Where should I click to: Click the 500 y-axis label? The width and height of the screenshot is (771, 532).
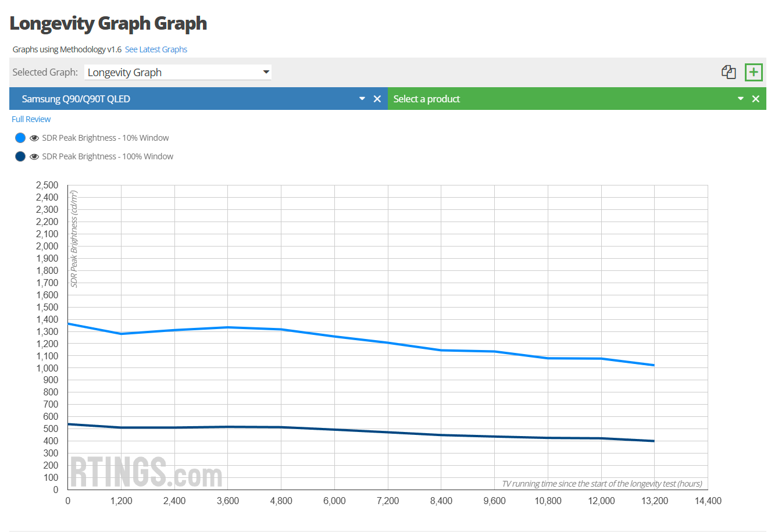pyautogui.click(x=51, y=429)
